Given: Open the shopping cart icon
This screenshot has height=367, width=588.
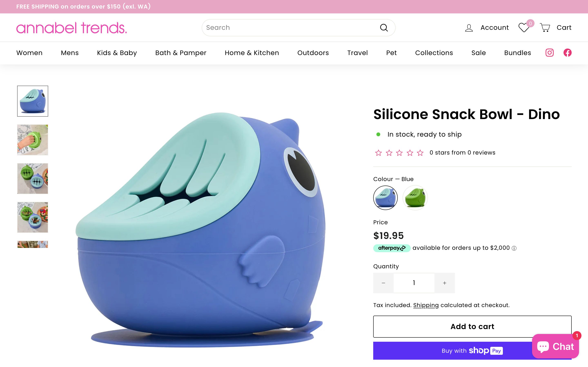Looking at the screenshot, I should [x=545, y=28].
